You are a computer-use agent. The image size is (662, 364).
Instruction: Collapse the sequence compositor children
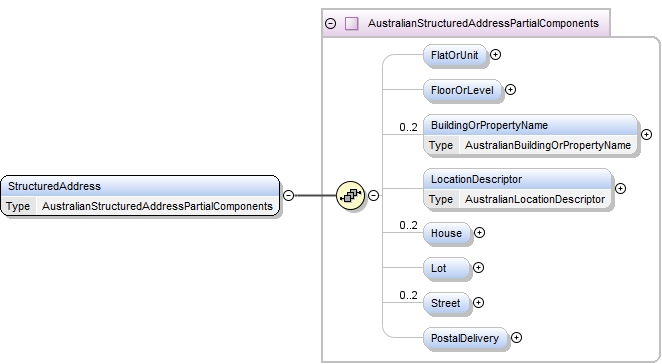(373, 196)
